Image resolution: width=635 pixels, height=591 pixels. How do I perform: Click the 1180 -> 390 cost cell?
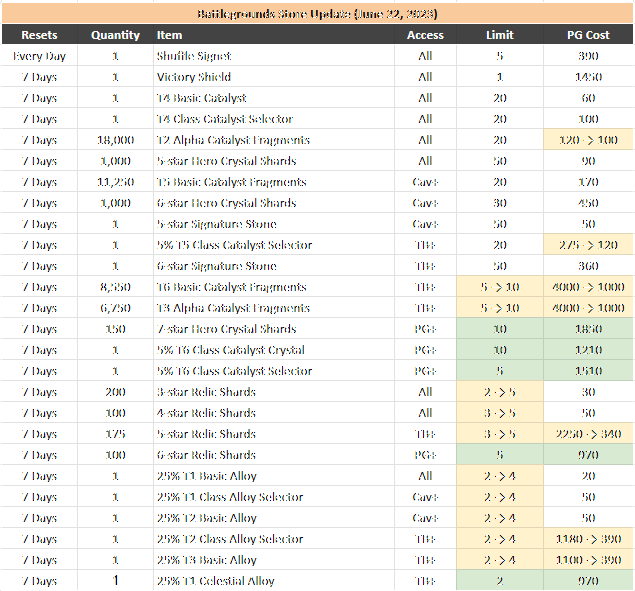(588, 540)
